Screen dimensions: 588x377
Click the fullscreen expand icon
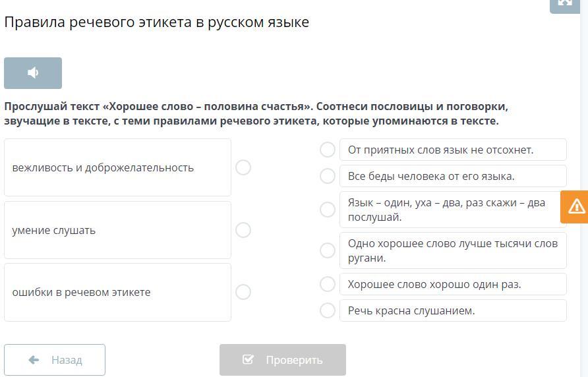[565, 3]
